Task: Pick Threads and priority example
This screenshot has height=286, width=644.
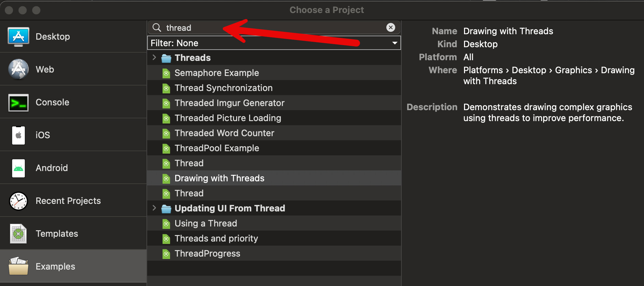Action: [x=216, y=238]
